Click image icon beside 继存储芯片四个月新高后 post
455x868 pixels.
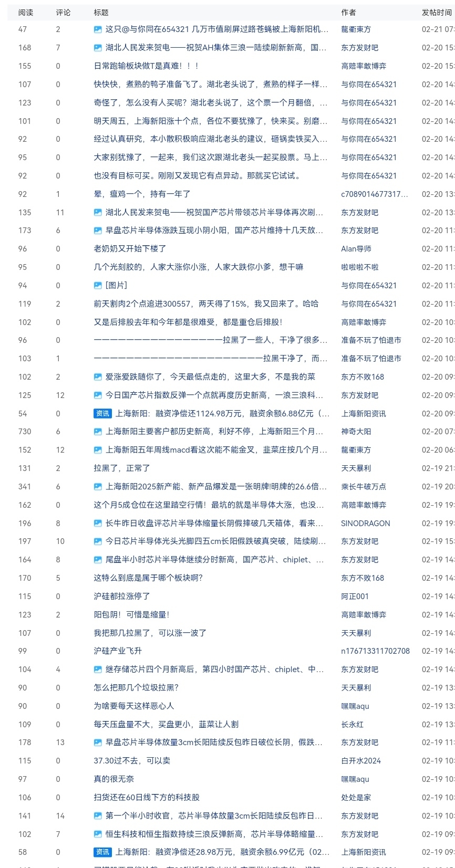[x=98, y=670]
